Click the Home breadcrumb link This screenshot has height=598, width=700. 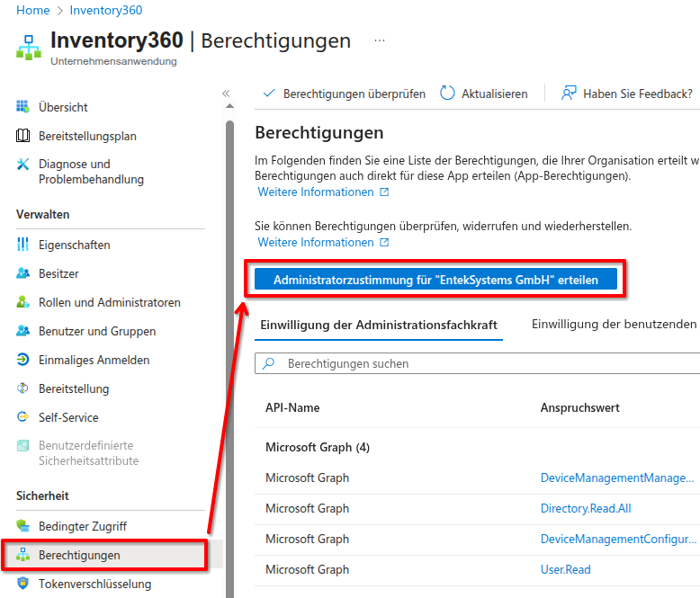pos(33,10)
